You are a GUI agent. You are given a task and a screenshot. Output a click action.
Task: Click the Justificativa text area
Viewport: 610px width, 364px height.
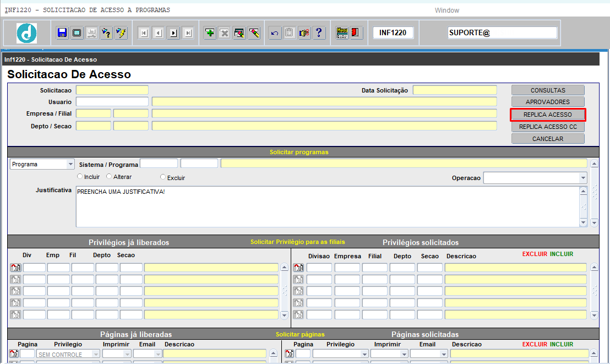328,207
